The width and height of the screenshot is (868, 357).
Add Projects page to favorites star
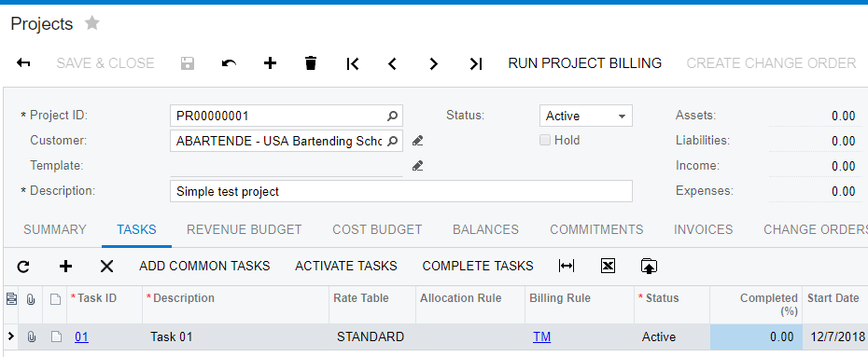(91, 23)
